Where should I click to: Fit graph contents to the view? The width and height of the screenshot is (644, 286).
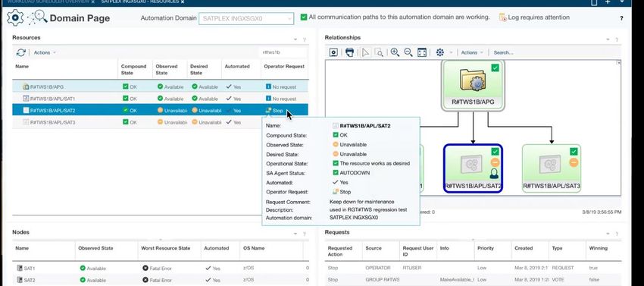[422, 52]
